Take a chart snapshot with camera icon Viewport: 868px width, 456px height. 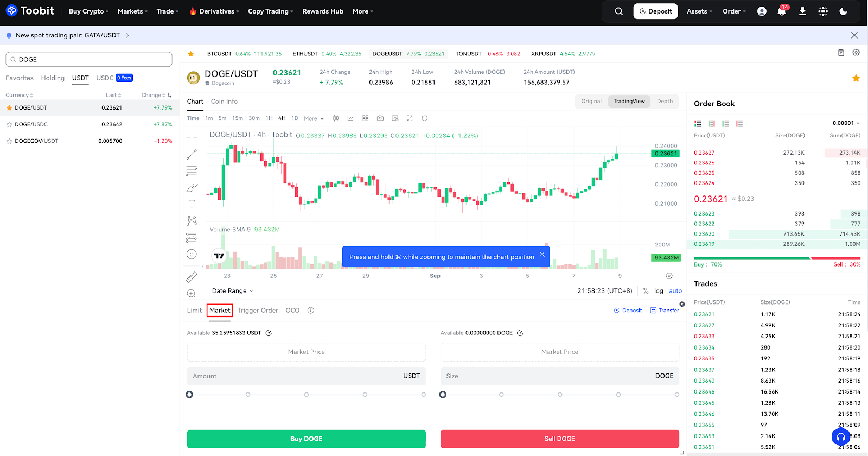pos(380,118)
